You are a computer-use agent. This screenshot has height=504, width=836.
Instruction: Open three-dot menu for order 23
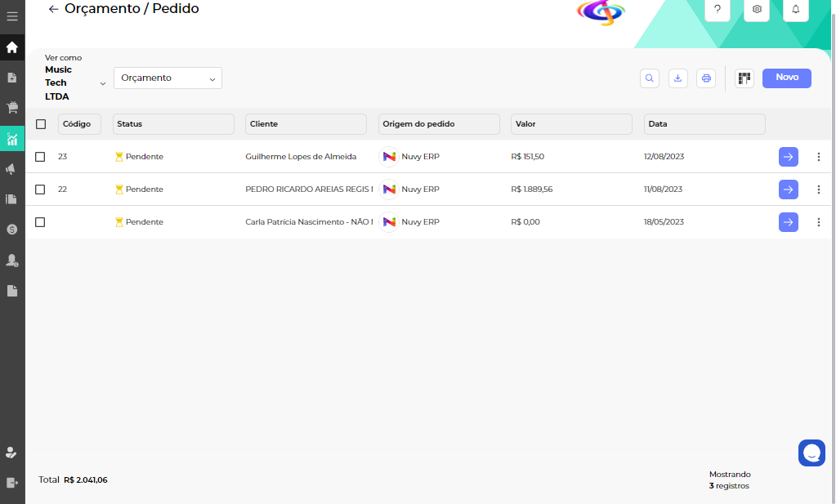pyautogui.click(x=818, y=157)
